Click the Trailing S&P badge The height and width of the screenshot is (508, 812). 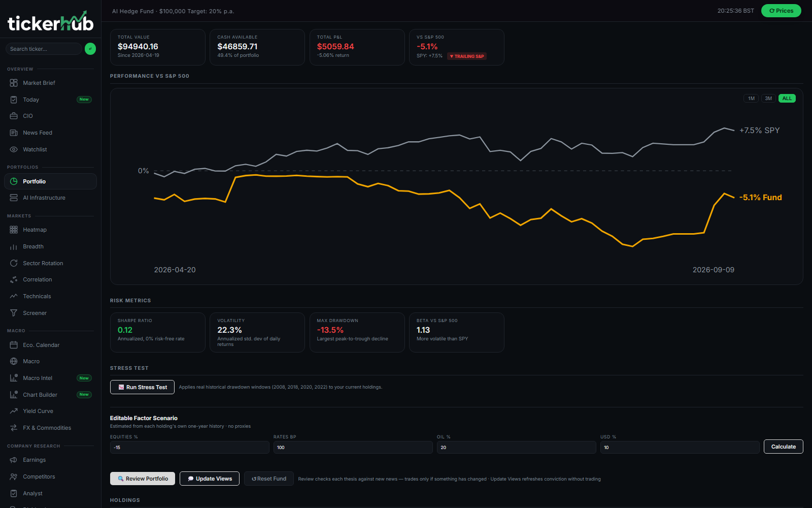click(467, 56)
